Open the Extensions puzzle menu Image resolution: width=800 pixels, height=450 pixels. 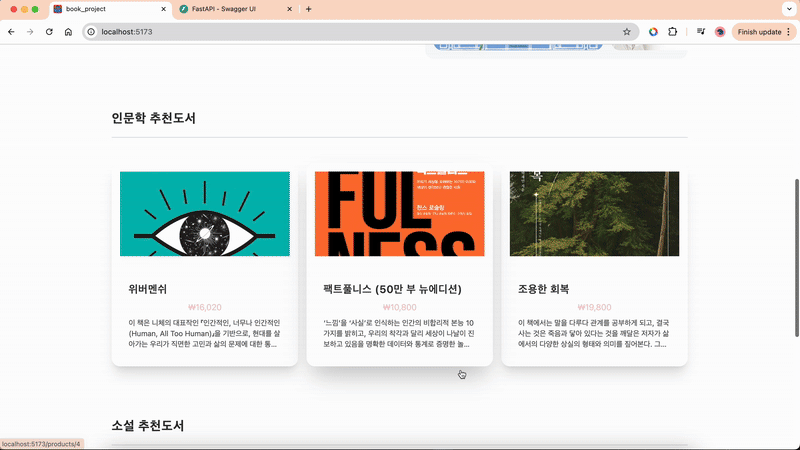[x=672, y=32]
